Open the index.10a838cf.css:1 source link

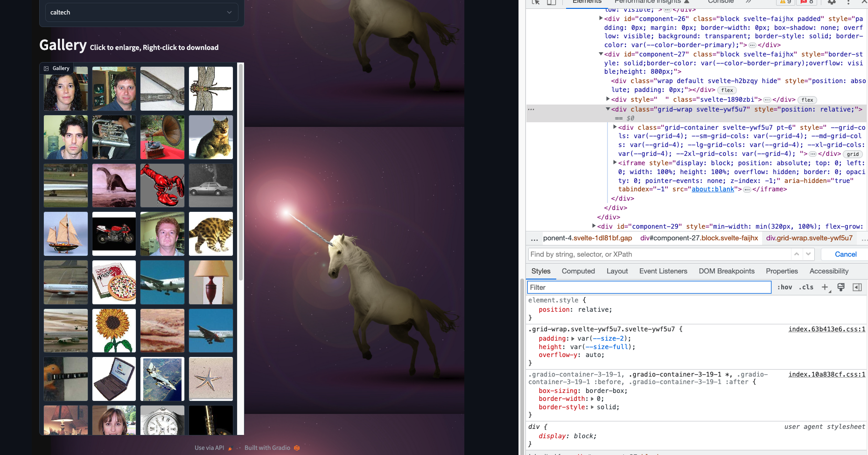(x=827, y=375)
